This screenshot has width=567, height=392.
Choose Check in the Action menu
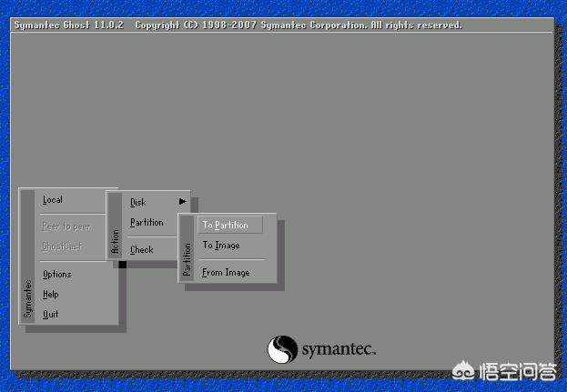click(142, 250)
